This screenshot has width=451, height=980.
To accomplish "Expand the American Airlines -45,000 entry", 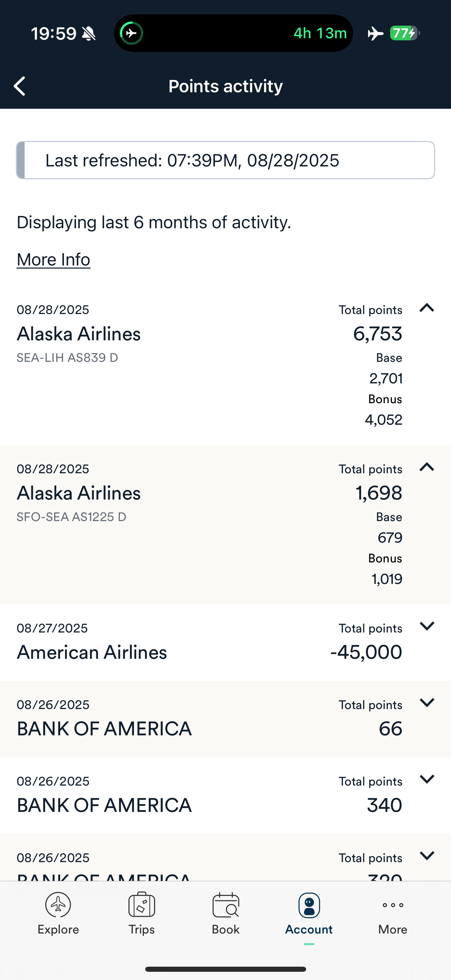I will [x=427, y=626].
